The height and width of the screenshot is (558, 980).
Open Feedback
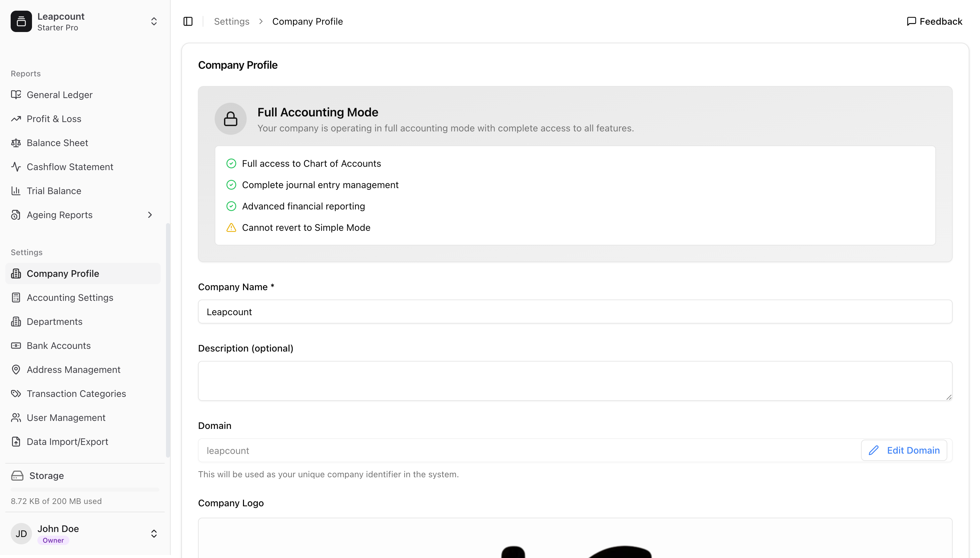(934, 21)
